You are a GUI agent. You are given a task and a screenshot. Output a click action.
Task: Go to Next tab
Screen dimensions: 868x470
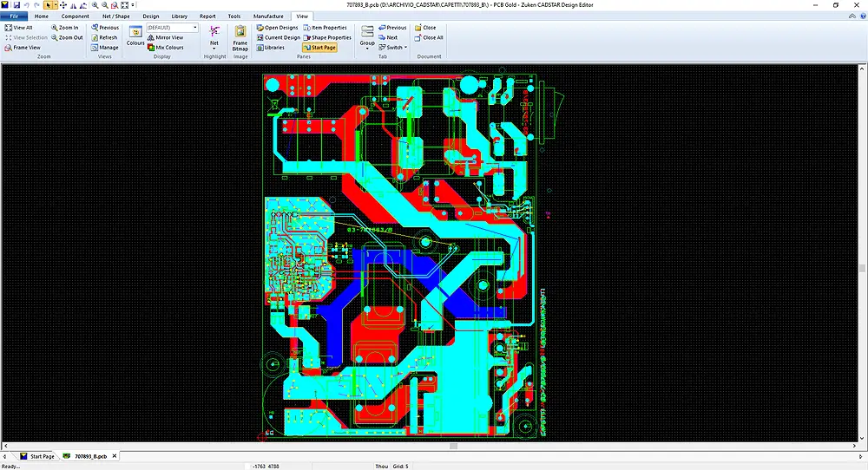(388, 37)
